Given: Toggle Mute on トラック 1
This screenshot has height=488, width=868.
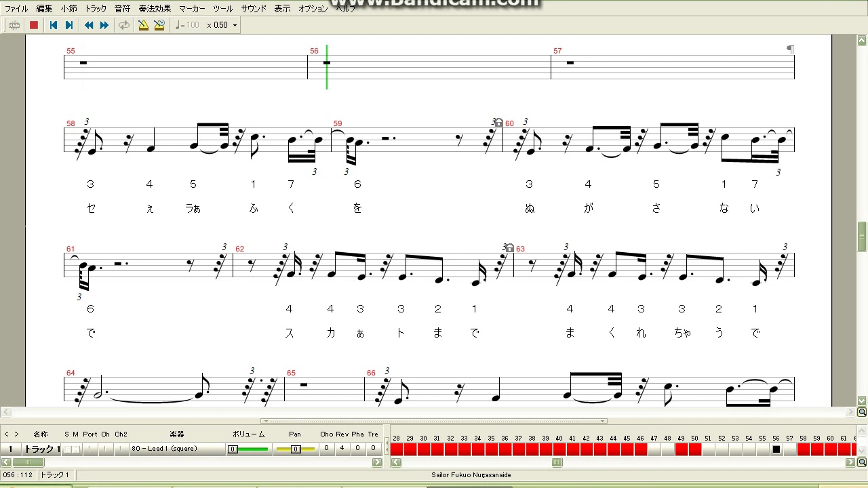Looking at the screenshot, I should [x=76, y=449].
